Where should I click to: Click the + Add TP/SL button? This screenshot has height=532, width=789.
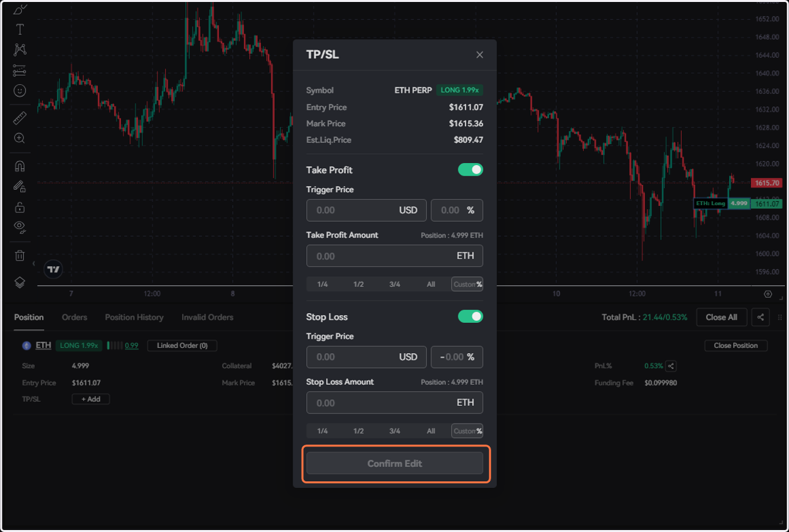click(x=91, y=399)
